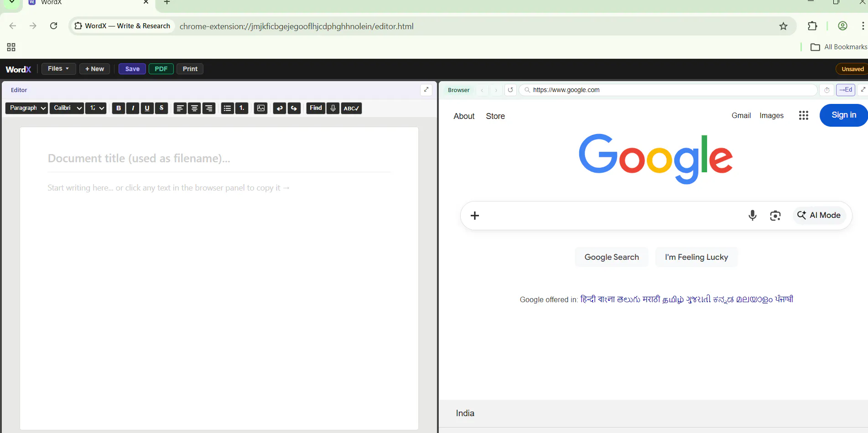Click the Unsaved status badge
The height and width of the screenshot is (433, 868).
(852, 69)
